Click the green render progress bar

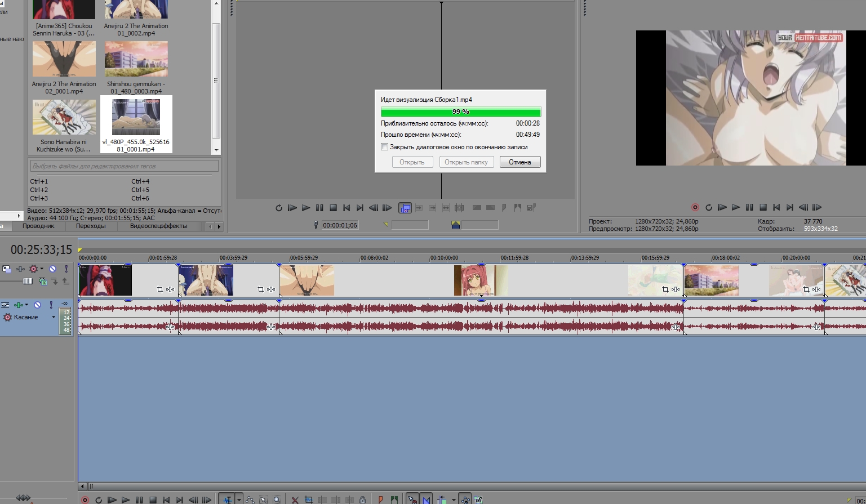(461, 111)
